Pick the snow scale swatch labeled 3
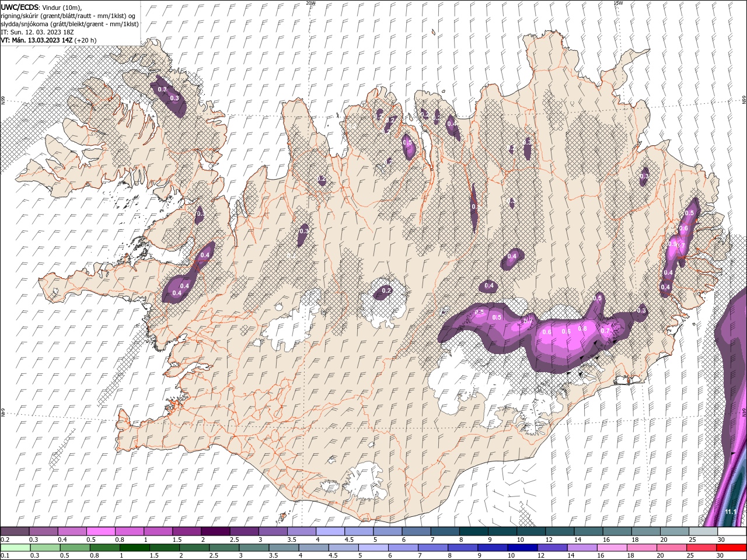The image size is (747, 560). coord(272,531)
